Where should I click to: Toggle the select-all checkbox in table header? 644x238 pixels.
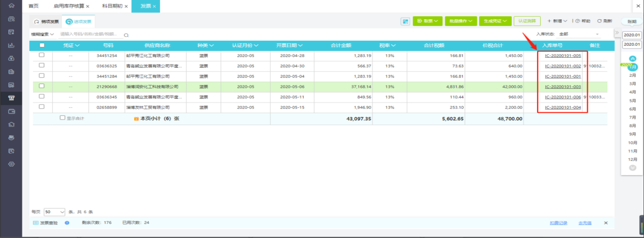point(42,45)
